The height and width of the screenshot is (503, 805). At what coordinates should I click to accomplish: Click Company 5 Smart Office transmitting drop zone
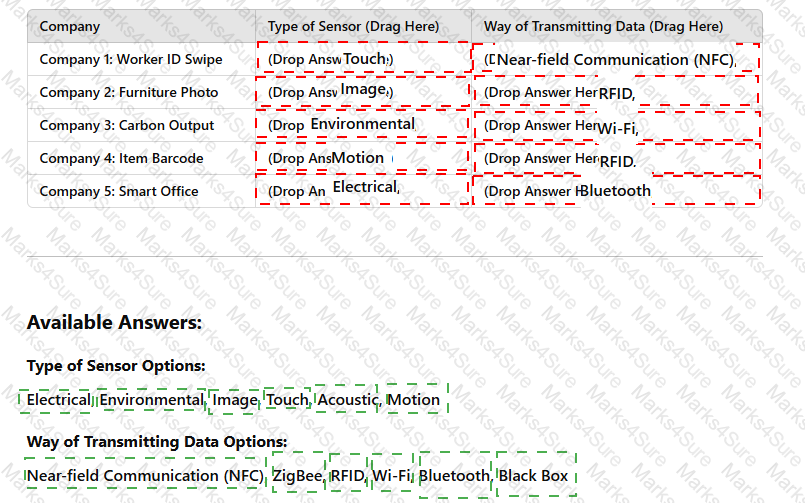(617, 190)
